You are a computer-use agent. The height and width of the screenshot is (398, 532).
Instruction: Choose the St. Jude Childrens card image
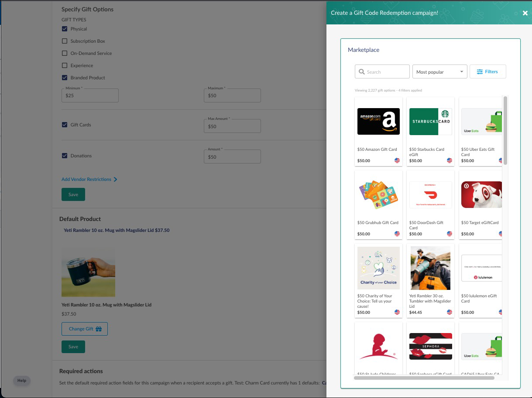[378, 347]
